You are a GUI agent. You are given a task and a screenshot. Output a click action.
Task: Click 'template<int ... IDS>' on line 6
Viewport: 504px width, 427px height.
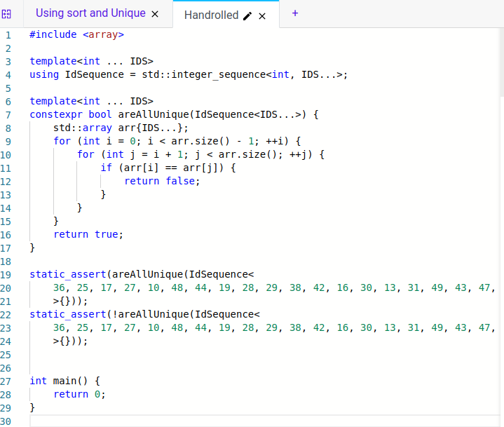92,101
